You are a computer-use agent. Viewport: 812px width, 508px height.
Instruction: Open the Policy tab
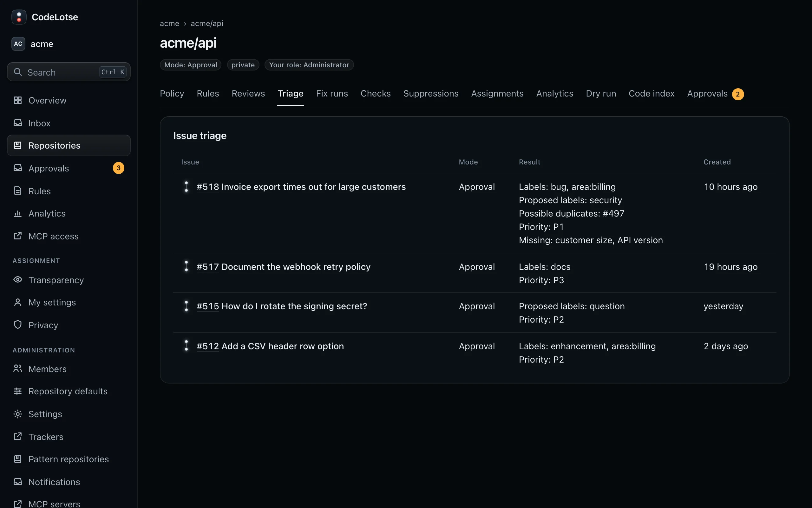click(172, 93)
